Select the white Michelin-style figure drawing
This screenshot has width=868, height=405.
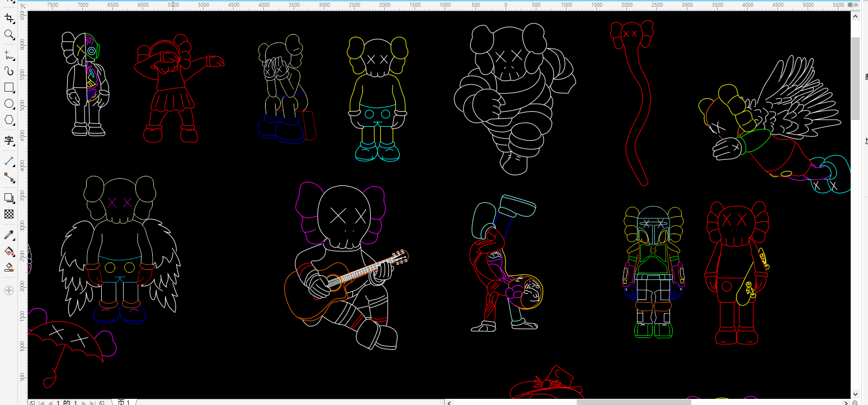[x=515, y=98]
